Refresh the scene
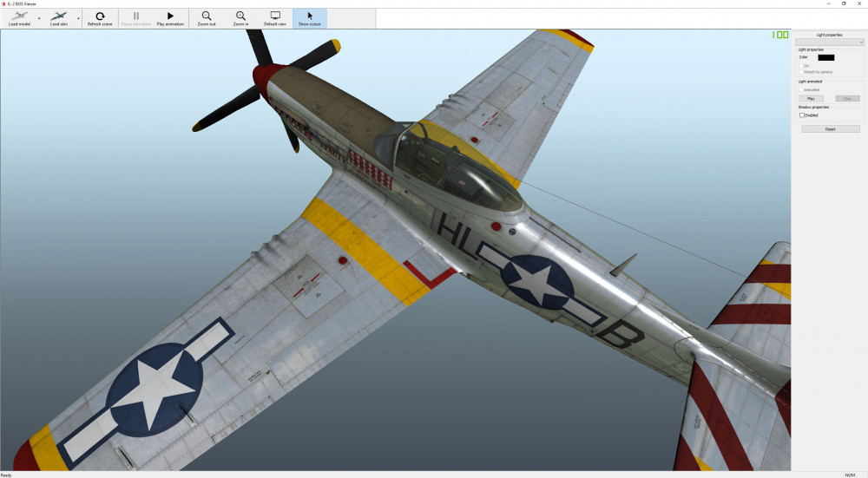This screenshot has height=478, width=868. tap(100, 17)
